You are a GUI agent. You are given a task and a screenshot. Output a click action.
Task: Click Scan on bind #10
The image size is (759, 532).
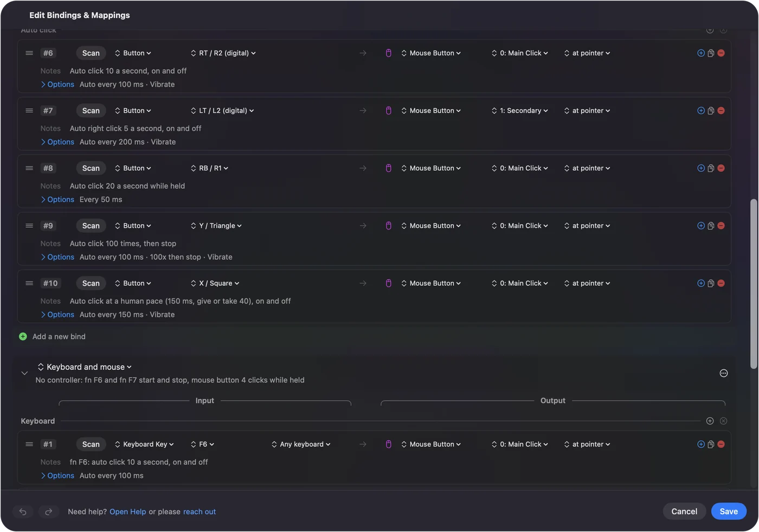pyautogui.click(x=91, y=283)
